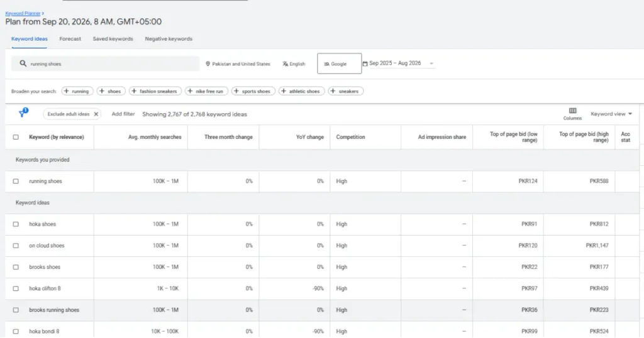Check the 'hoka shoes' row checkbox
Image resolution: width=644 pixels, height=338 pixels.
click(16, 224)
